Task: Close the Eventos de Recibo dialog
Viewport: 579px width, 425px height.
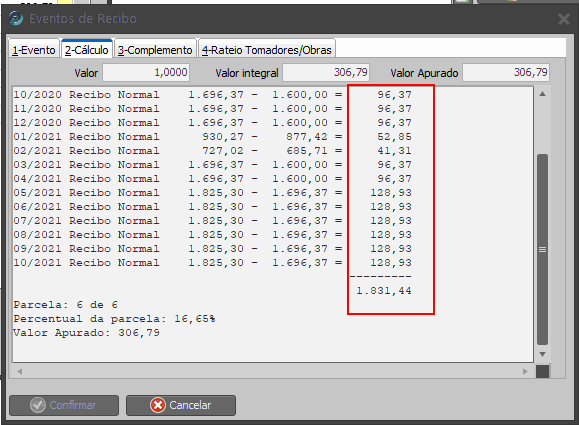Action: 563,19
